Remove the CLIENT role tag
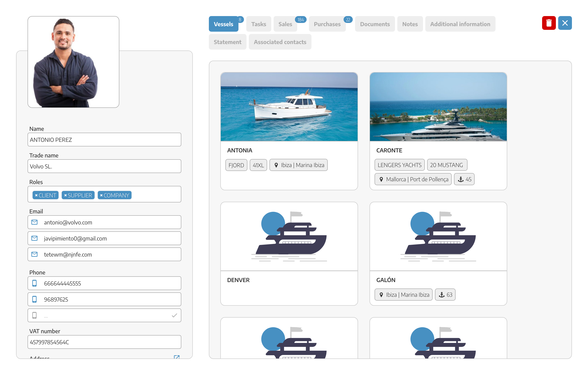This screenshot has width=588, height=375. [36, 195]
